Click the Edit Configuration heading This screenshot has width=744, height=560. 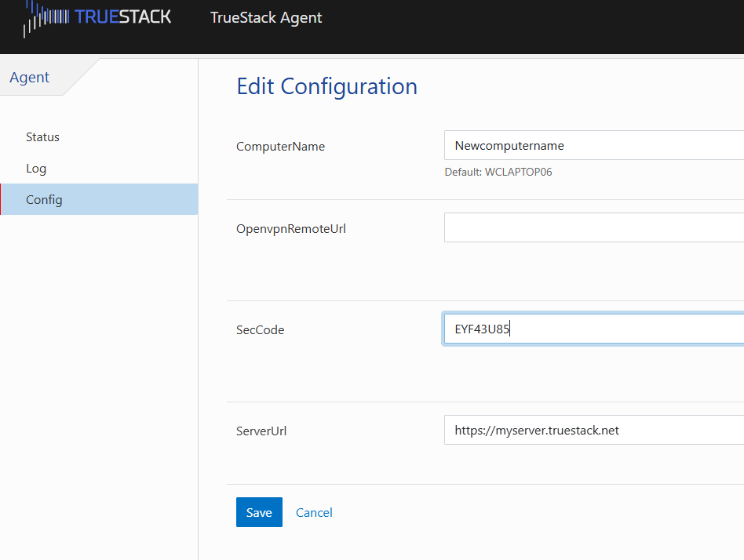[x=327, y=86]
